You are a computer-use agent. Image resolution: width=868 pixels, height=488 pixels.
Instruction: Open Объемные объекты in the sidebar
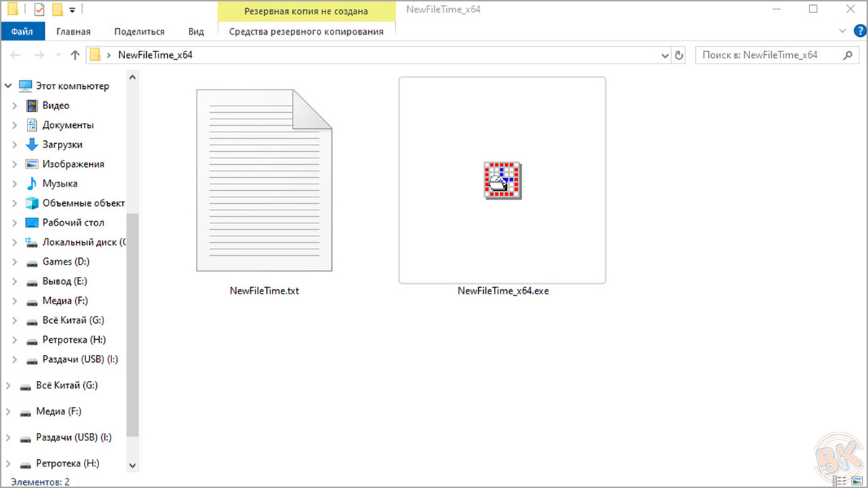coord(83,203)
